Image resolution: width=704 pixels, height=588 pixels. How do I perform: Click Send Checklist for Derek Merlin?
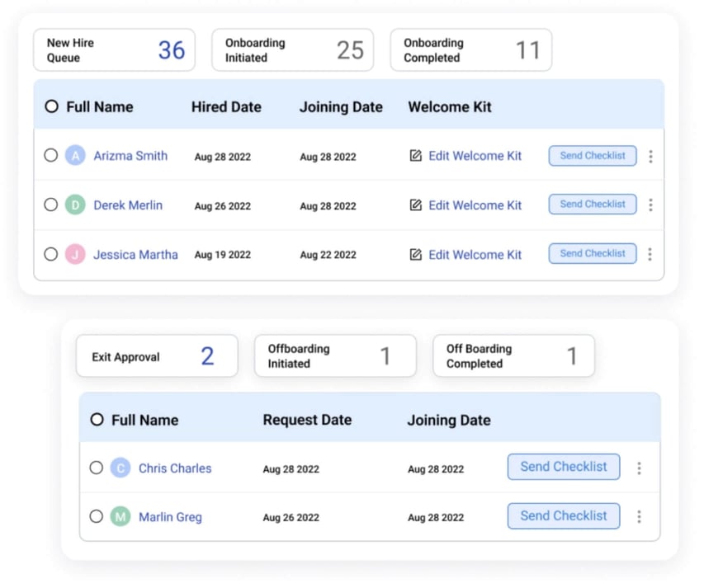click(592, 205)
